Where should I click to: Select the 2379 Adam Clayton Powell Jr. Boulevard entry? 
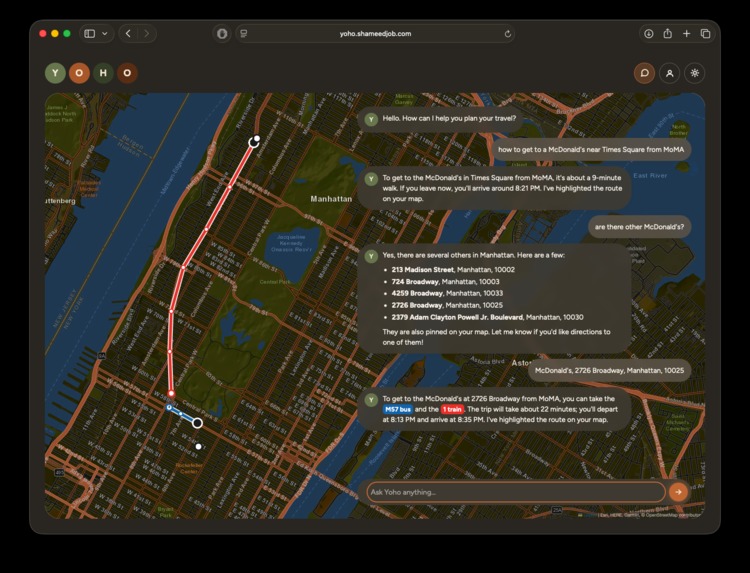pyautogui.click(x=487, y=317)
